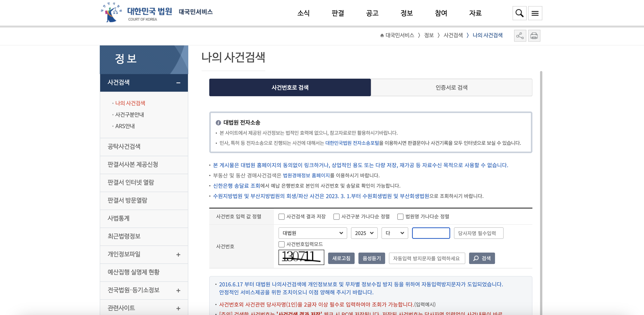Screen dimensions: 644x315
Task: Click the info icon beside 대법원 전자소송
Action: pos(218,123)
